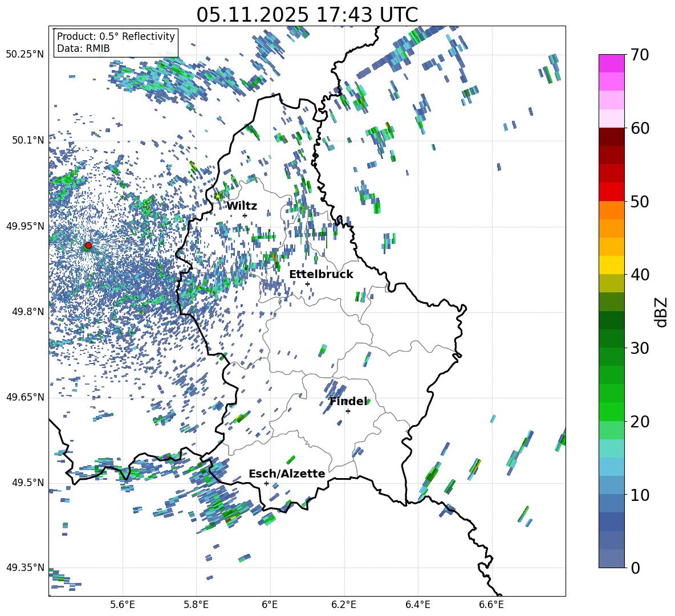
Task: Click the Esch/Alzette station cross marker
Action: click(x=266, y=483)
